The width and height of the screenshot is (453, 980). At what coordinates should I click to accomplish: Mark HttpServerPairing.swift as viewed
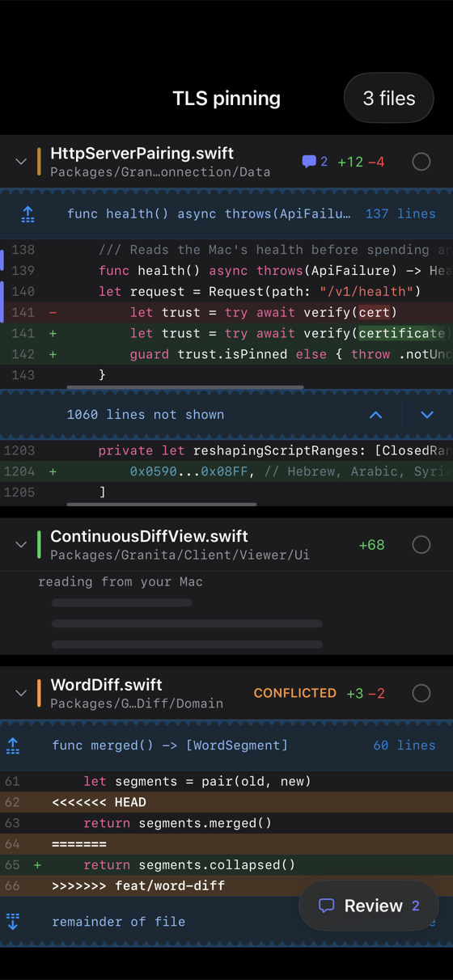pyautogui.click(x=421, y=162)
